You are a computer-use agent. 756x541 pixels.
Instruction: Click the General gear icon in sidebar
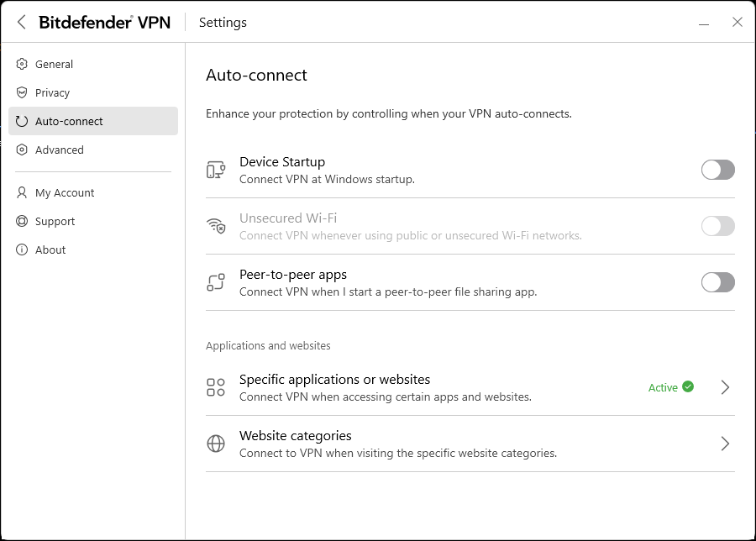point(23,65)
